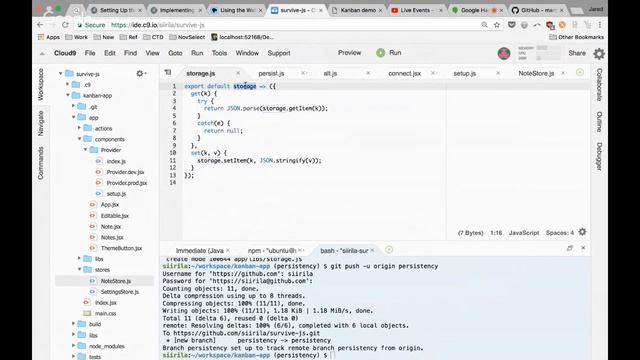Click the browser back arrow
Screen dimensions: 640x360
pos(40,25)
